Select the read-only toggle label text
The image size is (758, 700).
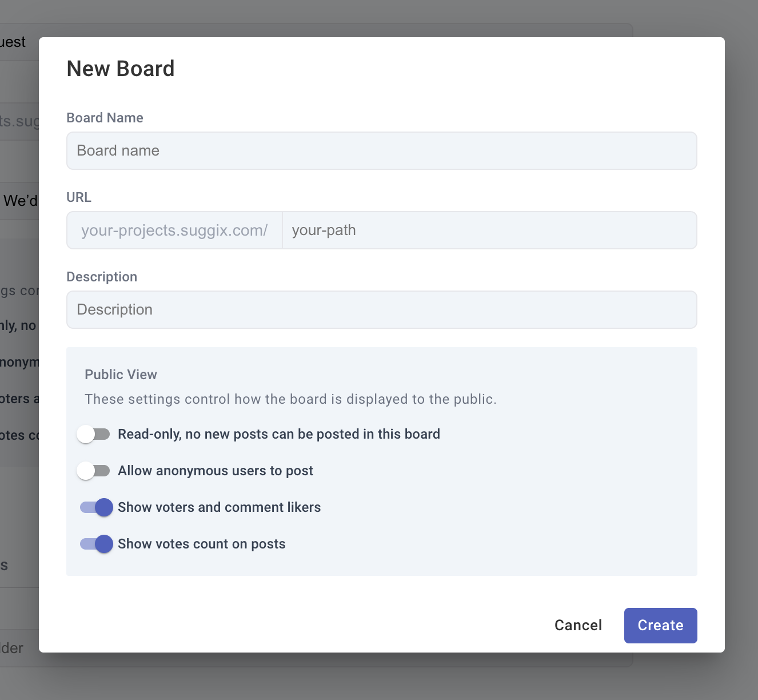pyautogui.click(x=279, y=434)
